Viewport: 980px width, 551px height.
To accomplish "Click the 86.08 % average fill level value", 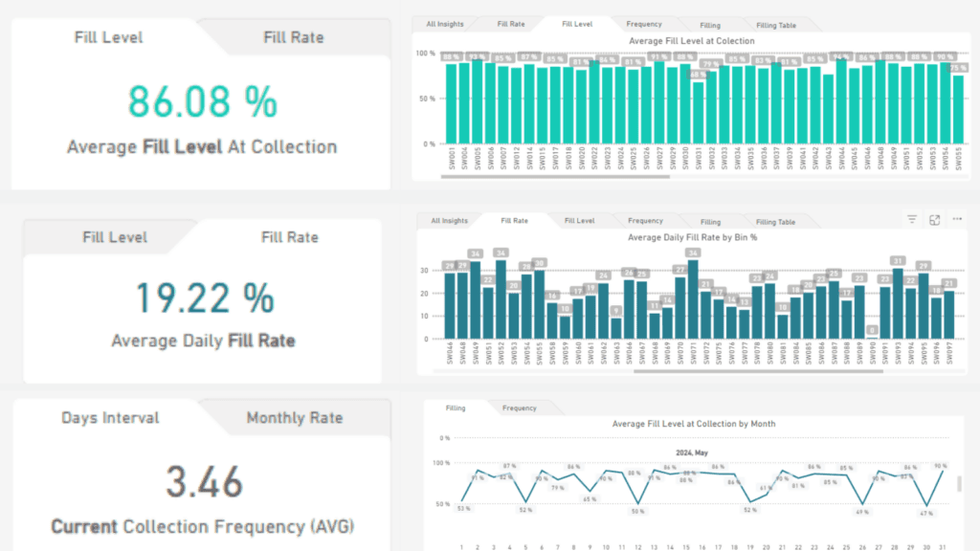I will [x=202, y=101].
